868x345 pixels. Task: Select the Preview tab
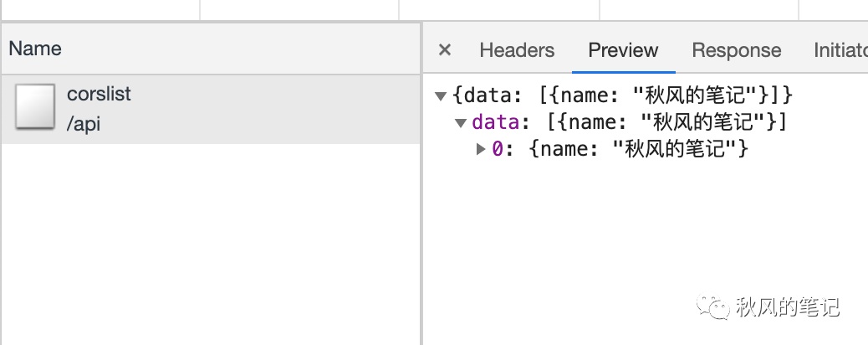click(623, 50)
